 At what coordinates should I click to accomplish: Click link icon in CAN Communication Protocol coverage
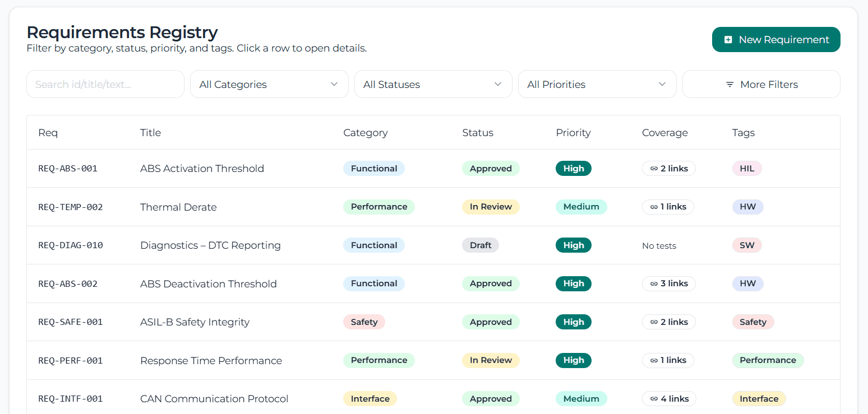654,399
